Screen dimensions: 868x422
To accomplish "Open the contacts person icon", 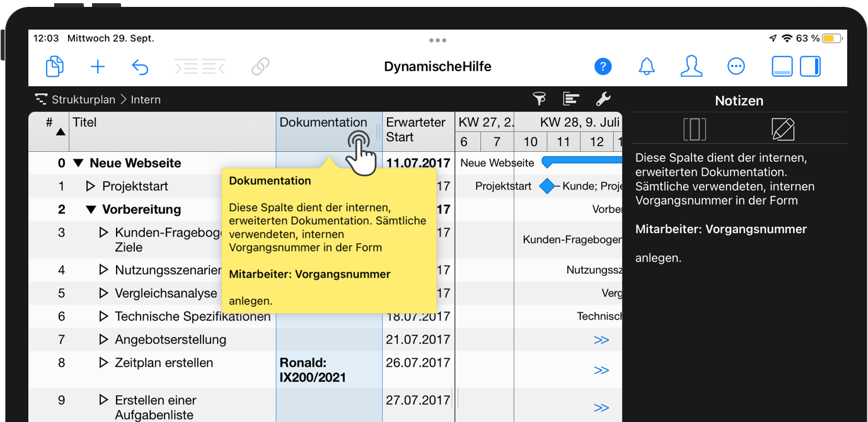I will point(692,66).
